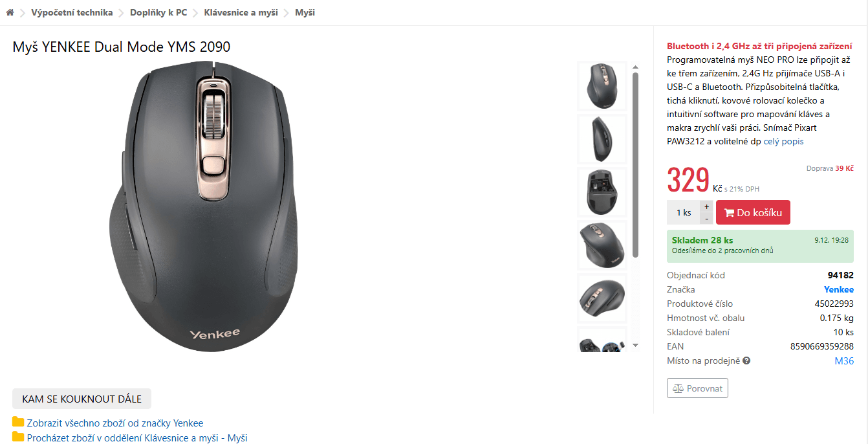The height and width of the screenshot is (444, 868).
Task: Click the quantity field showing 1 ks
Action: [683, 212]
